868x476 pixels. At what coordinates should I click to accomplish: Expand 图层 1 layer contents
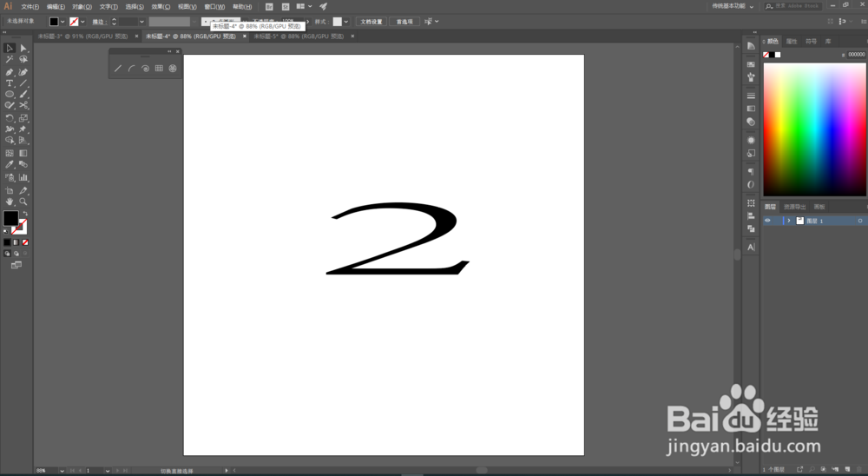pos(789,221)
